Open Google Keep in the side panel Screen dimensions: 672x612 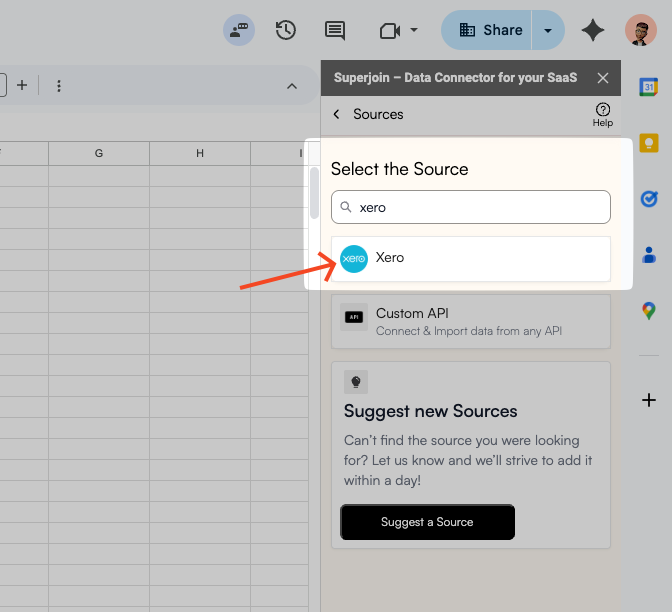tap(649, 143)
